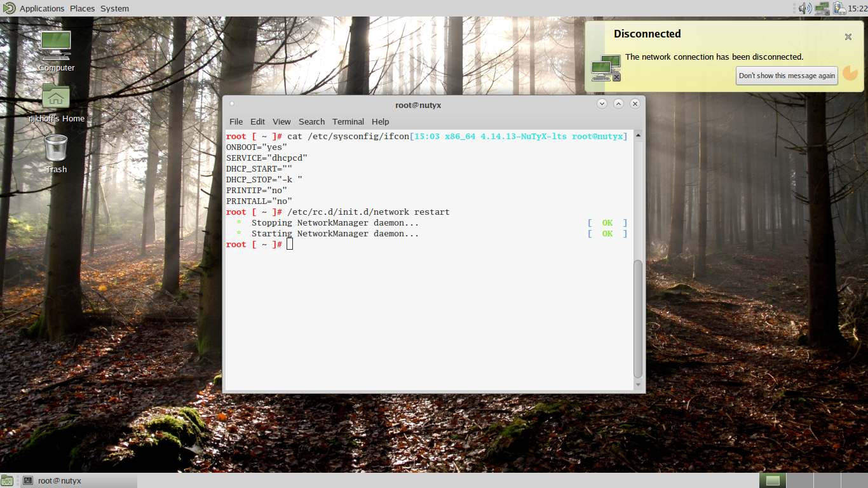Click 'Don't show this message again' button
Screen dimensions: 868x488
click(787, 76)
